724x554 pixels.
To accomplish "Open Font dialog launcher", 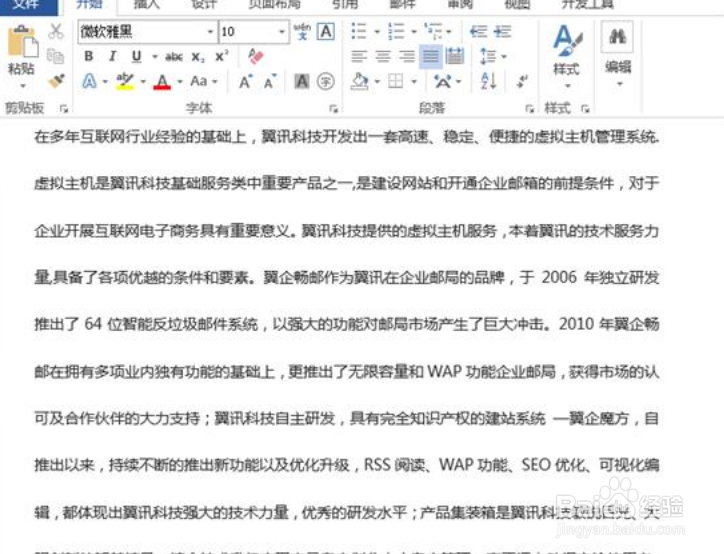I will (x=333, y=108).
